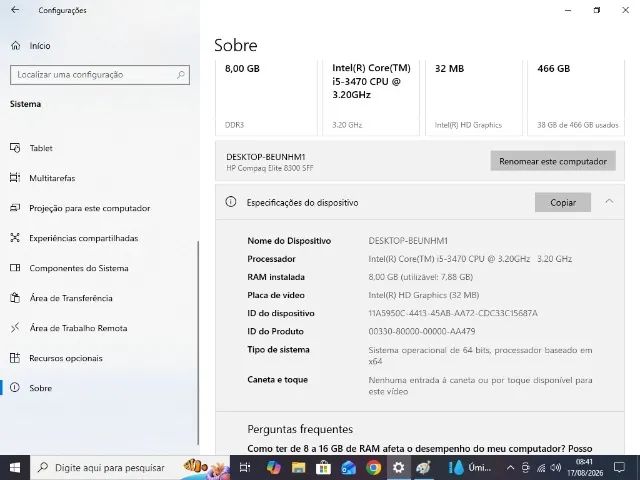The width and height of the screenshot is (640, 480).
Task: Collapse the 'Especificações do dispositivo' section
Action: click(x=609, y=202)
